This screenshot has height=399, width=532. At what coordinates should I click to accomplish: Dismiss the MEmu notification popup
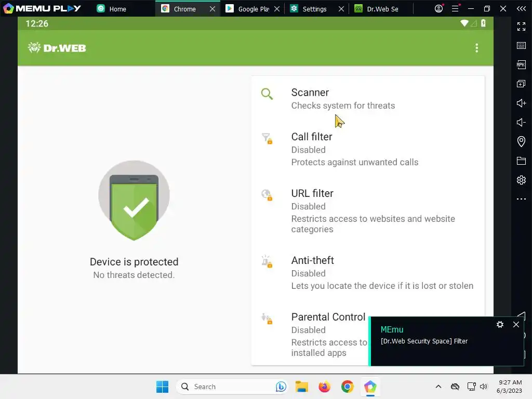[516, 324]
